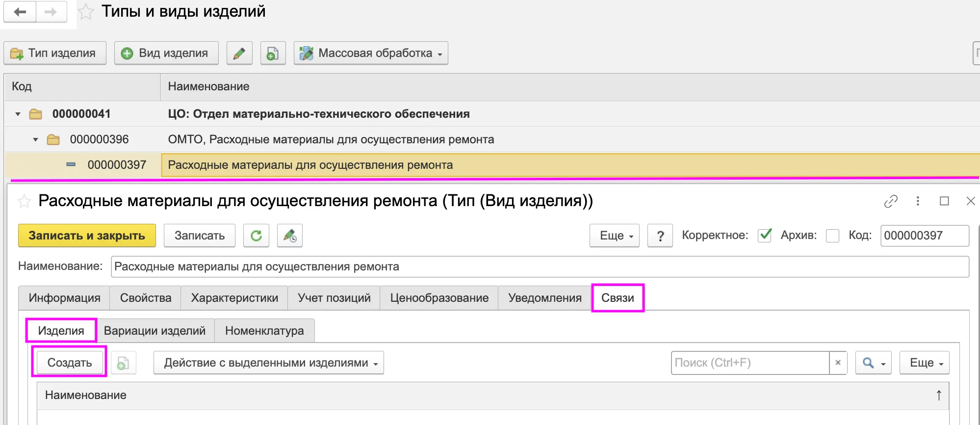
Task: Click the copy document icon in top toolbar
Action: point(273,53)
